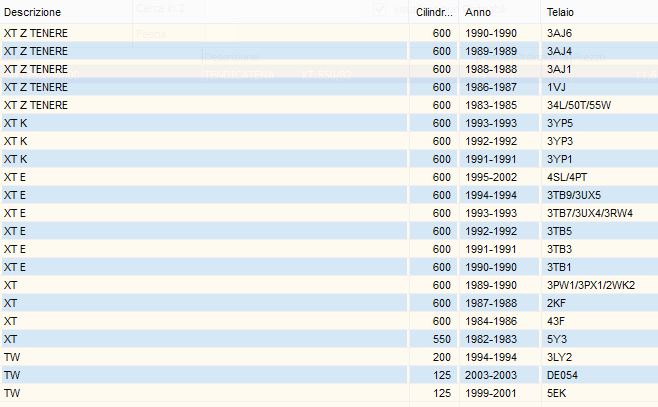The width and height of the screenshot is (658, 407).
Task: Click frame code 3PW1/3PX1/2WK2
Action: point(591,285)
